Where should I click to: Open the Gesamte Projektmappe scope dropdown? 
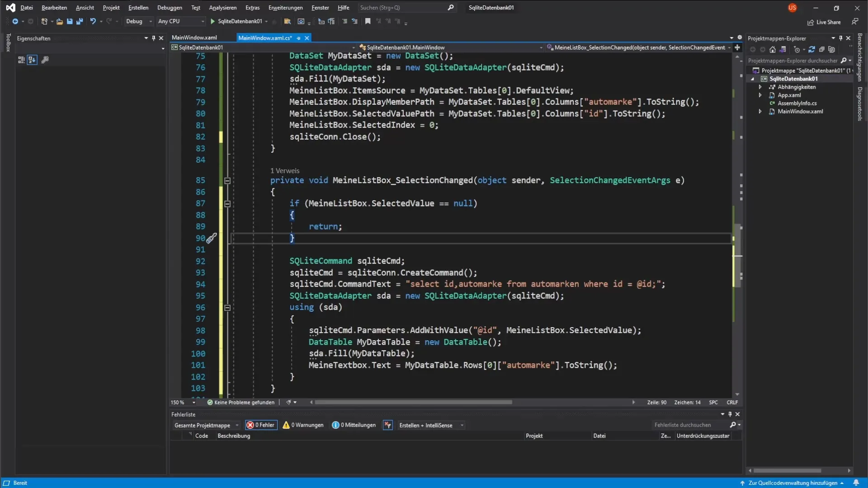click(x=206, y=425)
